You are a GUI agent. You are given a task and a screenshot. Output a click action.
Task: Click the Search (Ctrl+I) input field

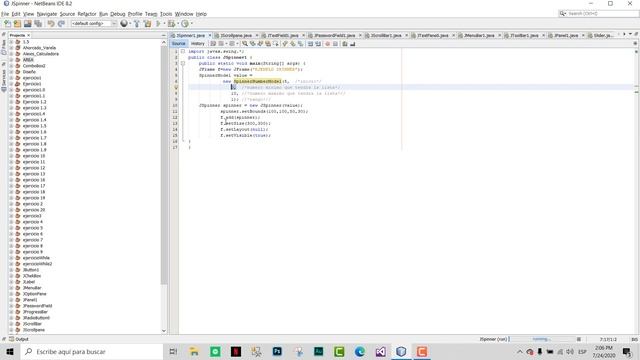[598, 13]
